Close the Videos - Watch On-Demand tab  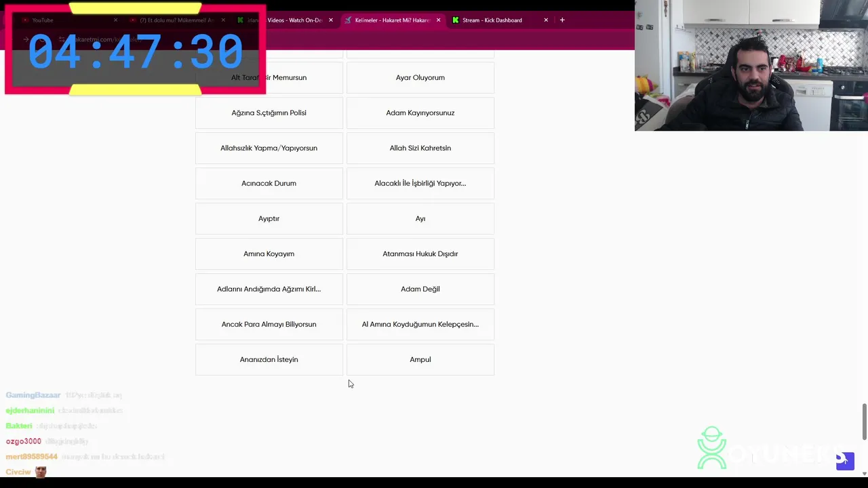click(331, 20)
